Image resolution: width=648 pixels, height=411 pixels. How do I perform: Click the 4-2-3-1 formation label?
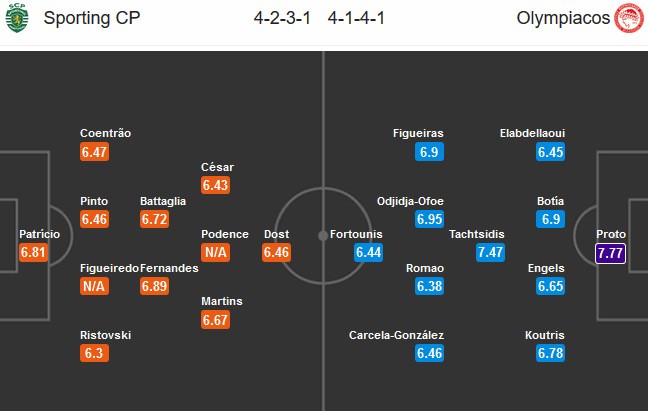pos(282,18)
